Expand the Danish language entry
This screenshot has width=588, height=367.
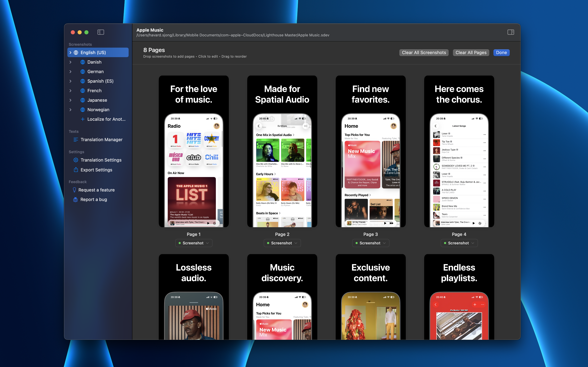coord(70,62)
